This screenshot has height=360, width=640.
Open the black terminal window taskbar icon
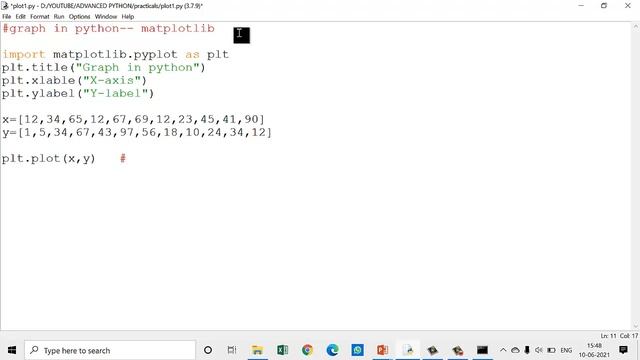point(482,350)
